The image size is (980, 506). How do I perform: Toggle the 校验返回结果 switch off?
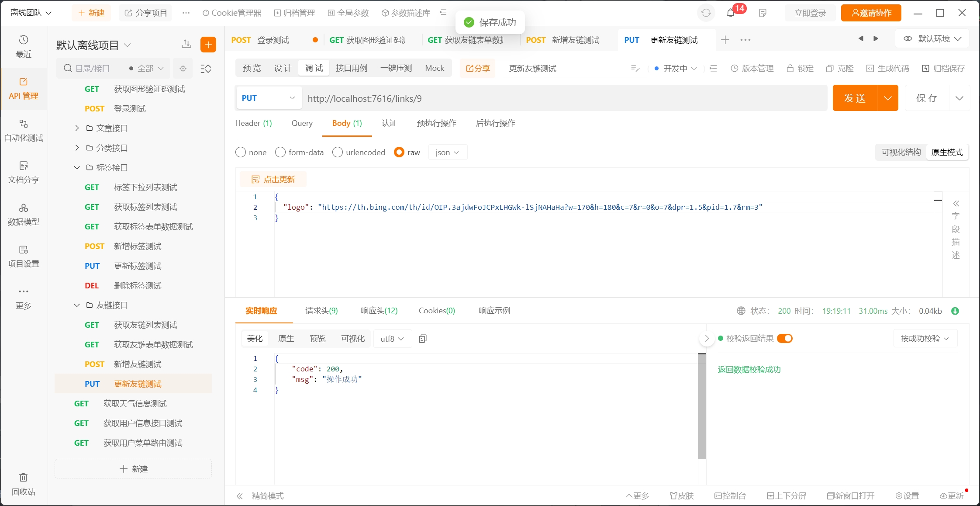click(785, 339)
